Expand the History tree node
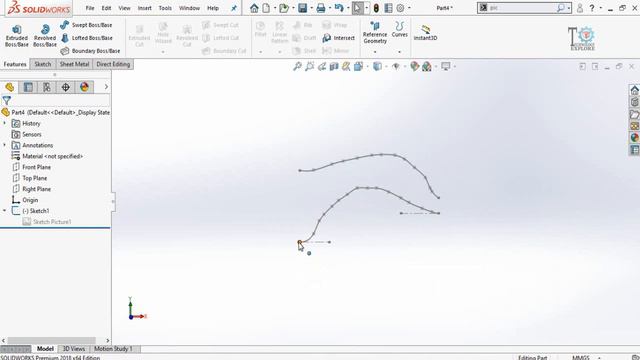This screenshot has height=360, width=640. 5,123
